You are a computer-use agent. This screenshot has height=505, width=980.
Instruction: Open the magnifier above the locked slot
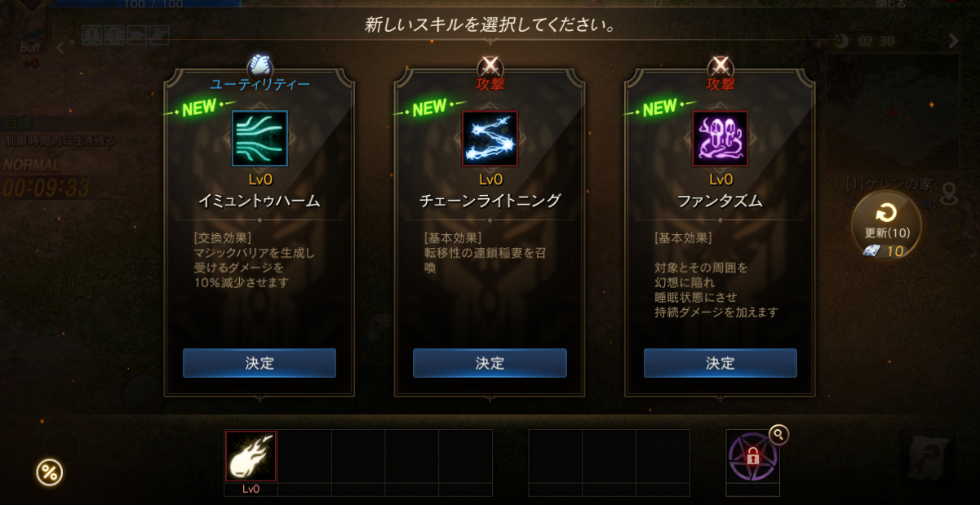click(778, 434)
